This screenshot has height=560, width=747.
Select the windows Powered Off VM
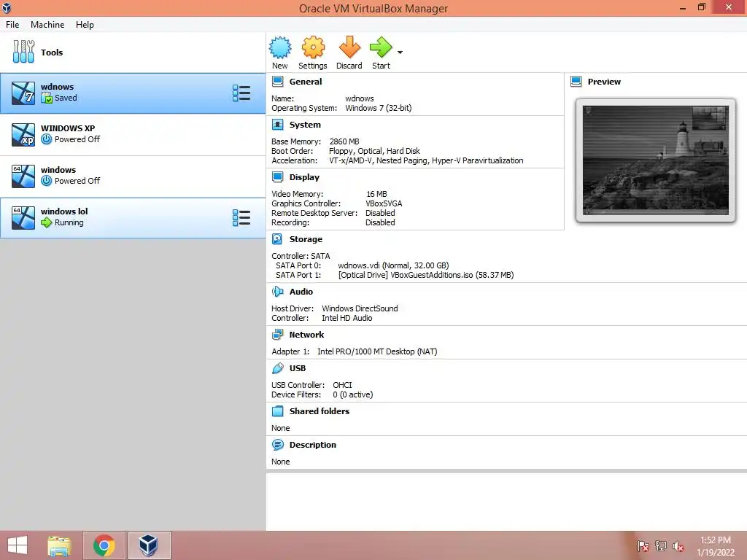pos(133,176)
